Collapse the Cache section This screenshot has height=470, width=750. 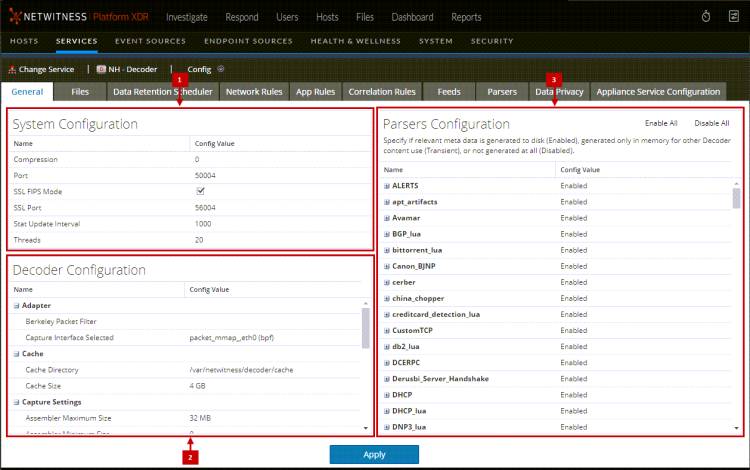click(16, 354)
